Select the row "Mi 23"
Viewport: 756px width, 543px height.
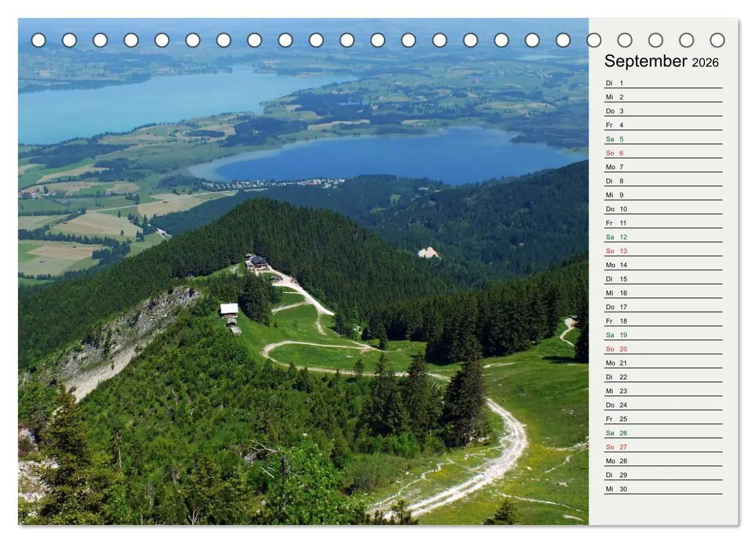click(663, 391)
